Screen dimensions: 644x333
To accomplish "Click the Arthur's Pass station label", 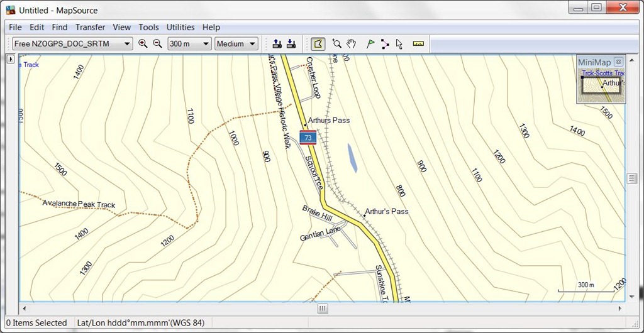I will point(387,212).
